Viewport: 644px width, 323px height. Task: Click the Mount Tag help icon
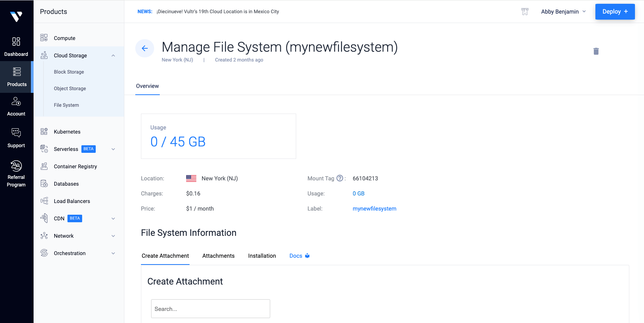coord(340,178)
